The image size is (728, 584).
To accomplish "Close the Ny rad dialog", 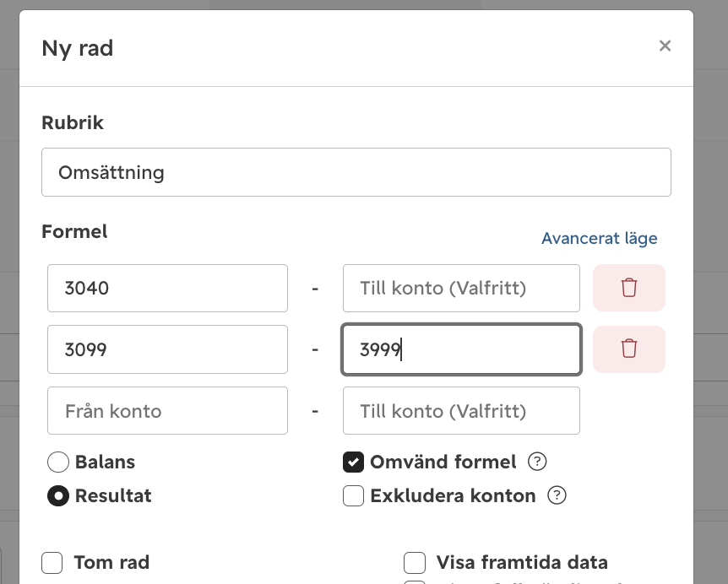I will [x=665, y=46].
